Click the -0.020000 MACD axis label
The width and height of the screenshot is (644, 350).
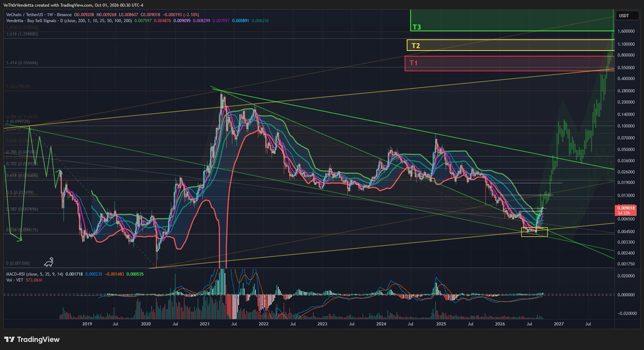tap(627, 315)
